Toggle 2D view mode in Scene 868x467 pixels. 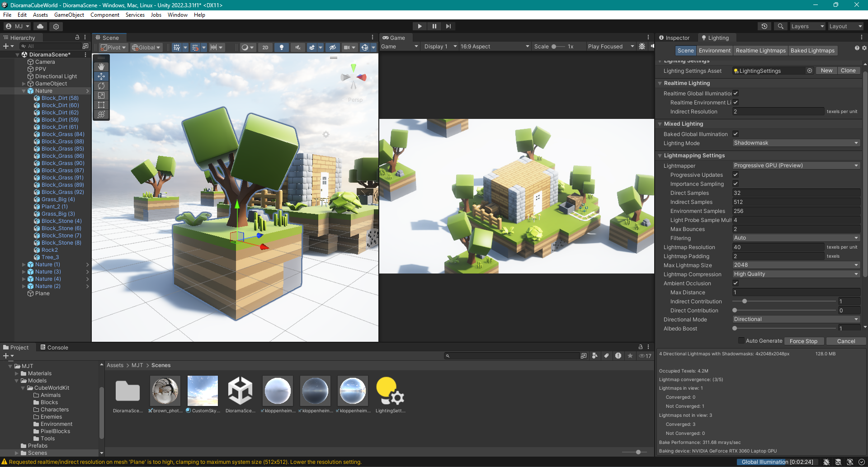pyautogui.click(x=265, y=47)
